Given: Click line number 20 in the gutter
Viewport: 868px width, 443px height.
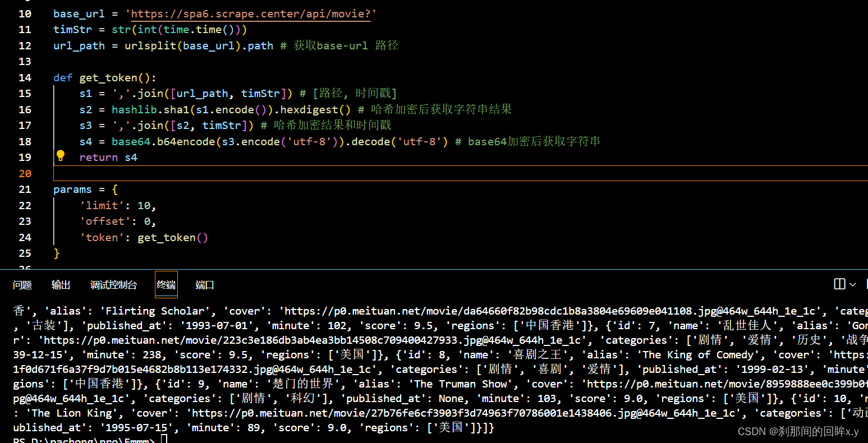Looking at the screenshot, I should tap(25, 173).
